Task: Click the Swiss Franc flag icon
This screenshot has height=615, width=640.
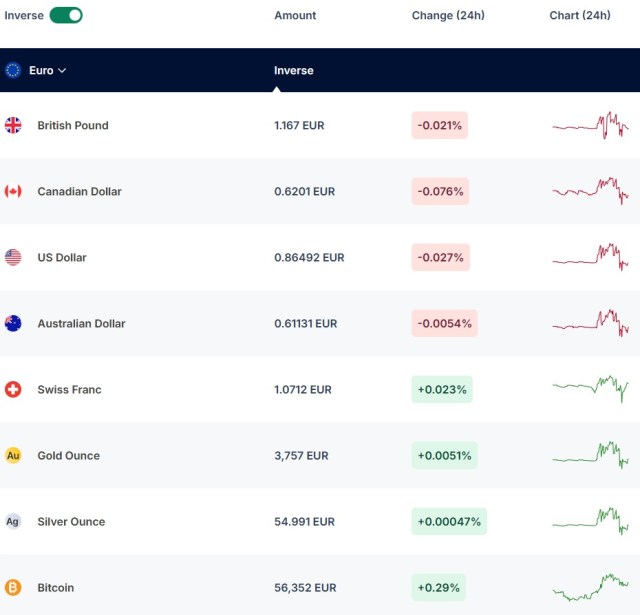Action: 13,389
